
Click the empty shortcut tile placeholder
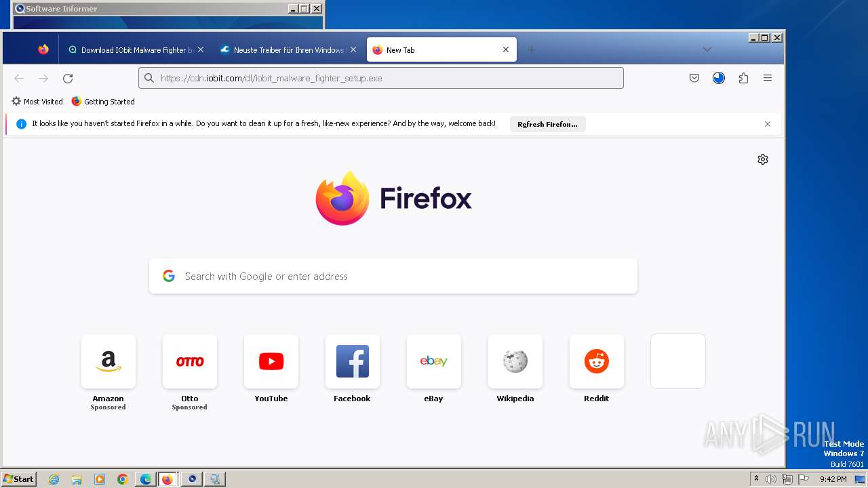coord(678,361)
